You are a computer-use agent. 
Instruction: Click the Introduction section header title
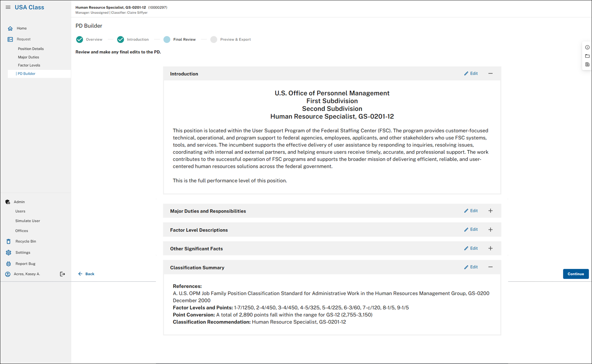[x=184, y=74]
